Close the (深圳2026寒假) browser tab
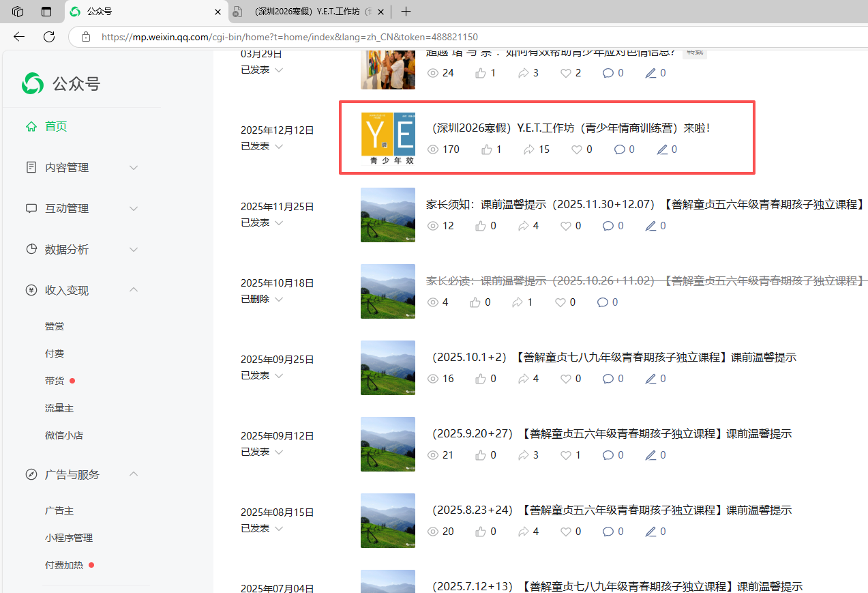Image resolution: width=868 pixels, height=593 pixels. click(381, 12)
